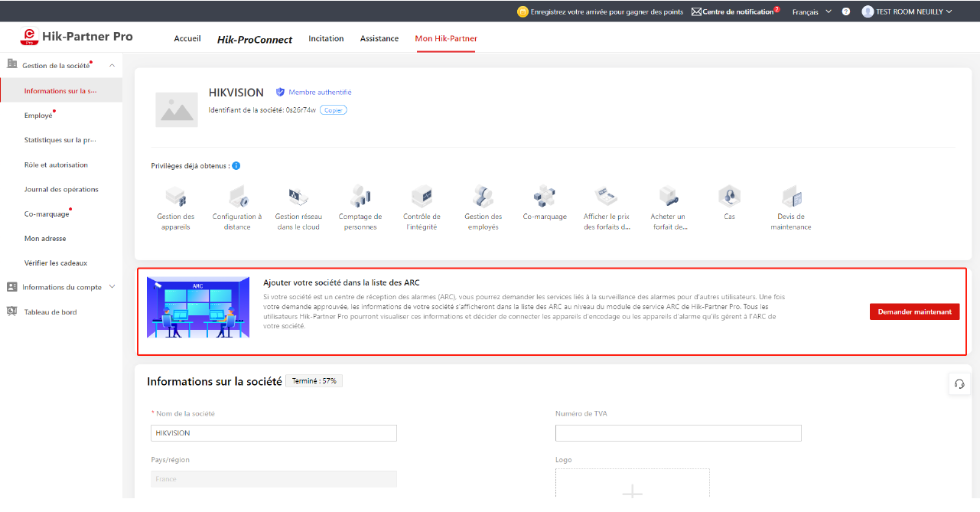
Task: Click the Copier button for company ID
Action: tap(334, 110)
